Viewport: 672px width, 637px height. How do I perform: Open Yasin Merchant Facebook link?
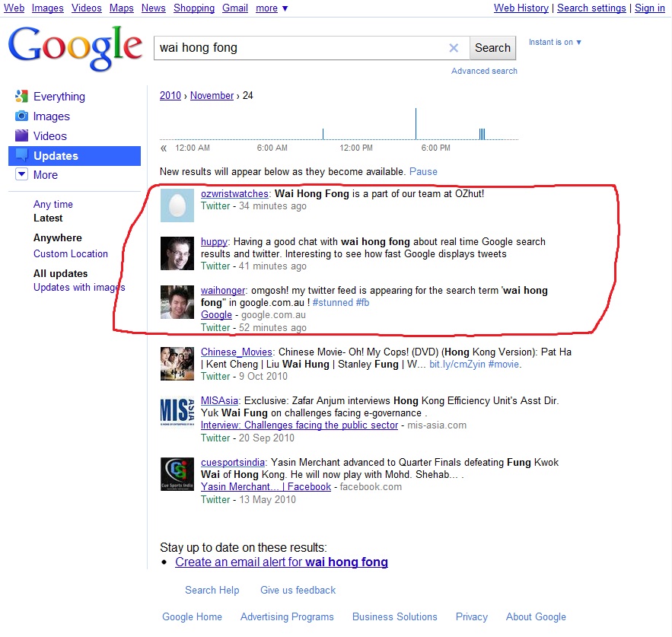point(266,487)
